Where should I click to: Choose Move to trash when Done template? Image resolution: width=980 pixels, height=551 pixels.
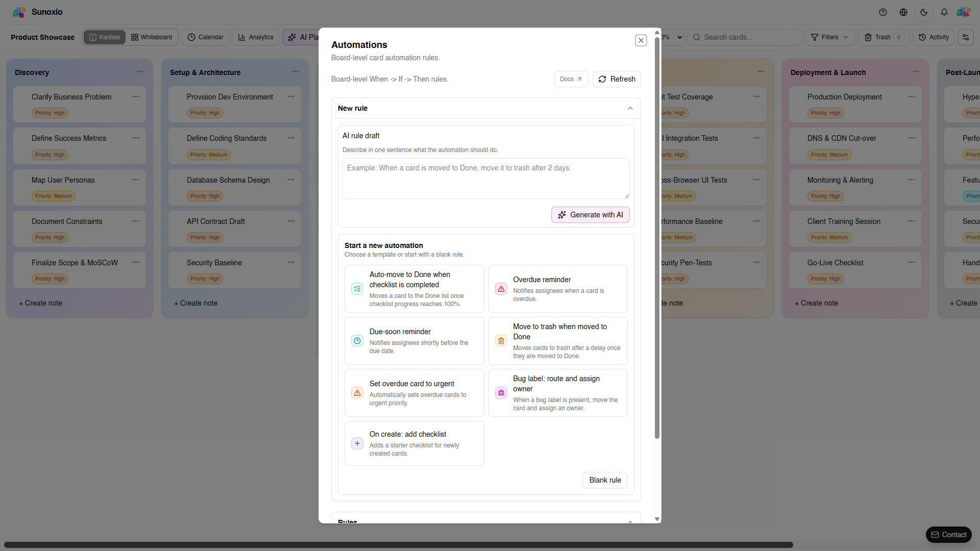coord(557,341)
